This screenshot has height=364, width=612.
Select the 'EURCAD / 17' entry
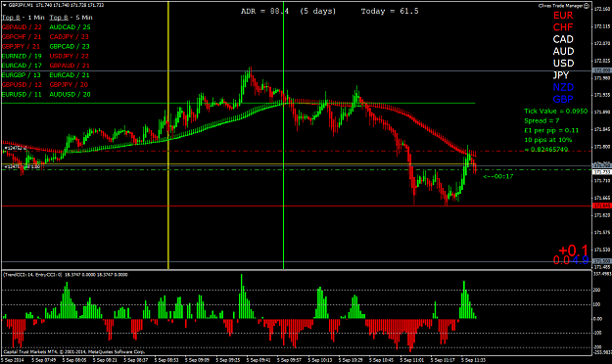click(22, 66)
